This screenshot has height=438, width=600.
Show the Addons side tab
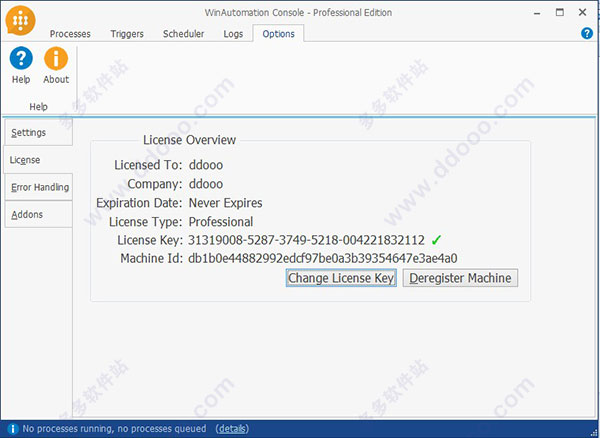click(38, 214)
